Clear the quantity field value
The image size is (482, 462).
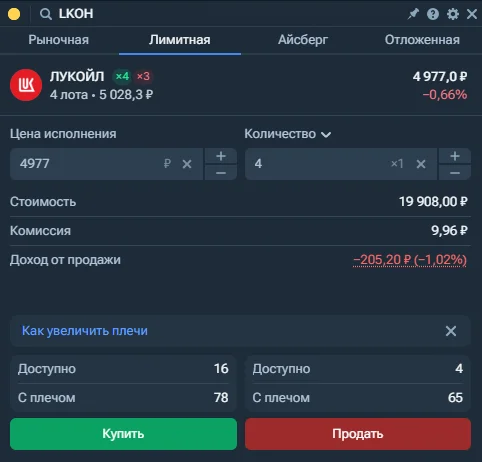421,164
